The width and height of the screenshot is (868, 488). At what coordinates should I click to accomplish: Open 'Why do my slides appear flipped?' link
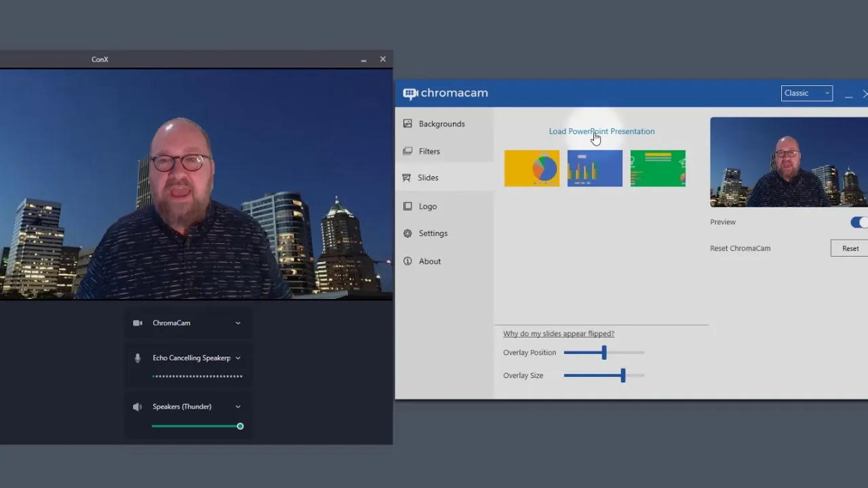[559, 333]
